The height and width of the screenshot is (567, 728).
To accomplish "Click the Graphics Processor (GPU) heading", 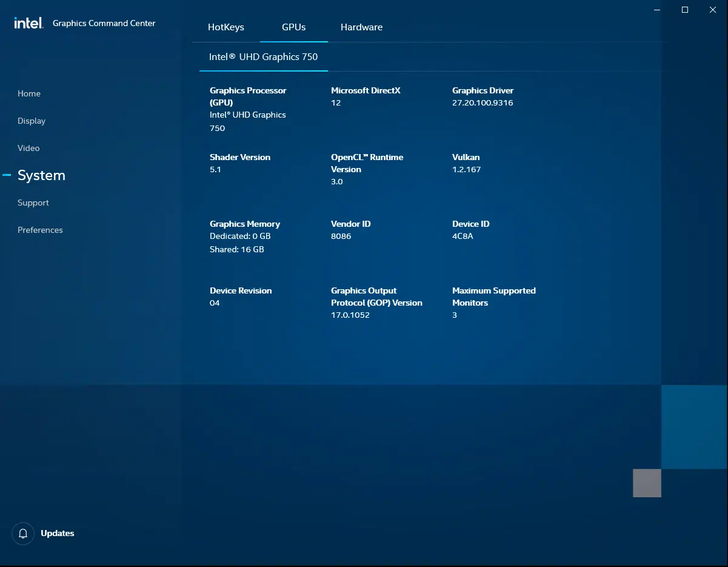I will tap(248, 96).
